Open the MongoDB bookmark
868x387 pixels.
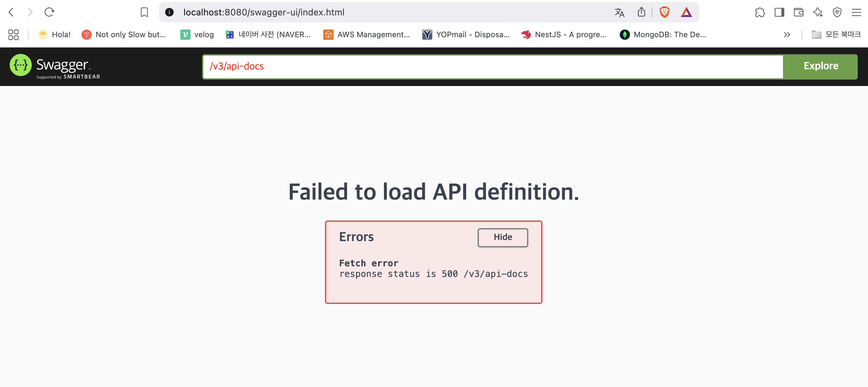click(663, 34)
